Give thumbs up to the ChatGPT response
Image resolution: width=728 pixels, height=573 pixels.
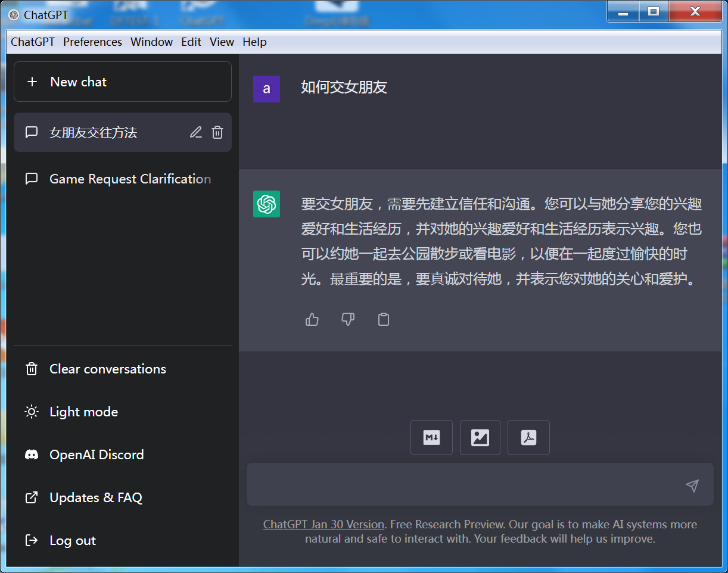click(312, 320)
